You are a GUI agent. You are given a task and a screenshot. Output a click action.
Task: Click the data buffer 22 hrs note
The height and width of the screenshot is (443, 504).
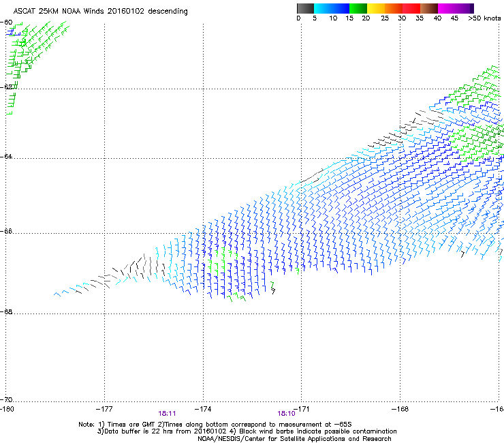161,431
